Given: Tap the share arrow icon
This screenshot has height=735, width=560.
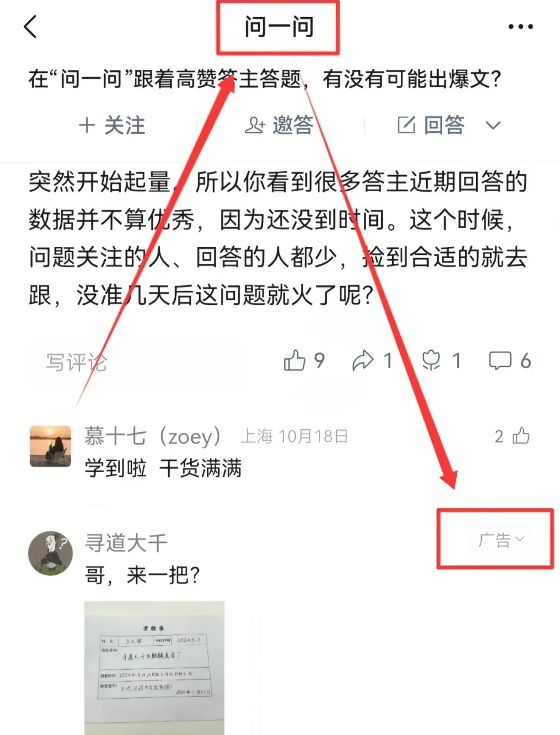Looking at the screenshot, I should pos(363,361).
